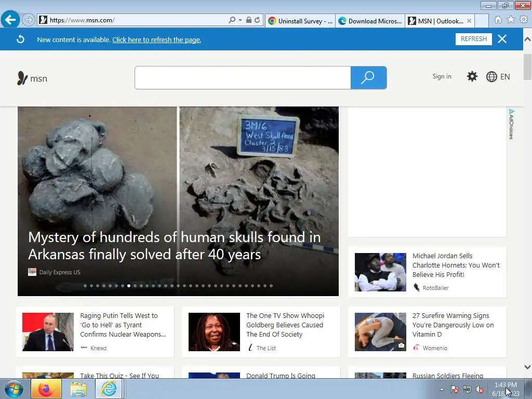Viewport: 532px width, 399px height.
Task: Click the vertical scrollbar thumb
Action: coord(527,67)
